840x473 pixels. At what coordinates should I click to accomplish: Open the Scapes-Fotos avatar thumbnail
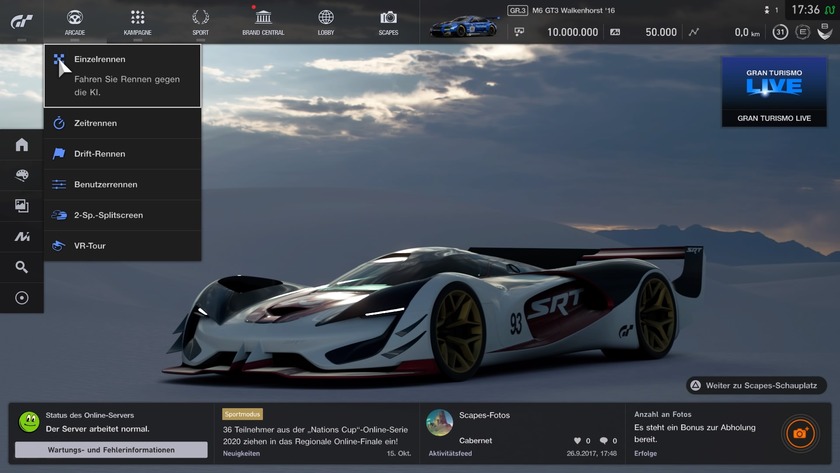click(439, 423)
